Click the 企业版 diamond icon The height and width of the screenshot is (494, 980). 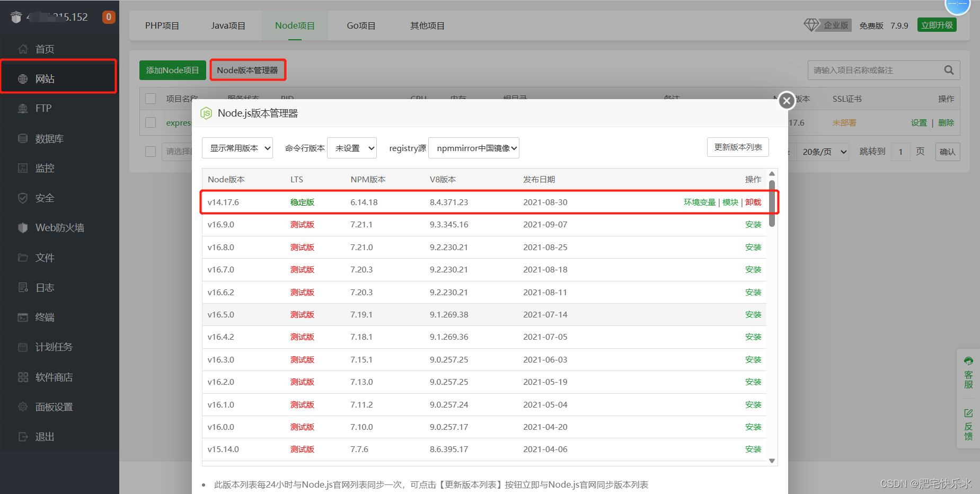point(811,25)
